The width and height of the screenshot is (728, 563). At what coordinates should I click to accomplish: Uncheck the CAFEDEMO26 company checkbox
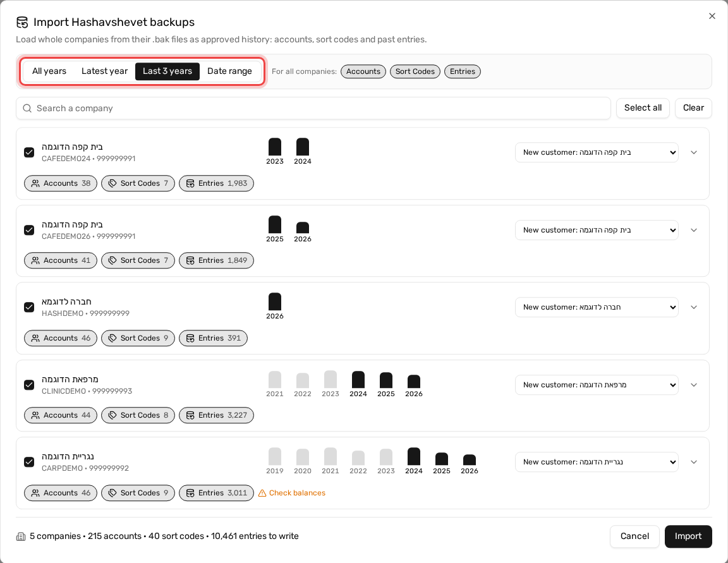click(29, 230)
